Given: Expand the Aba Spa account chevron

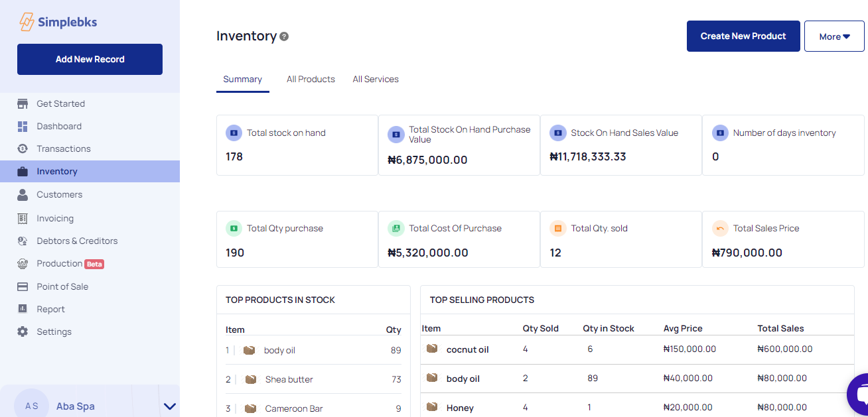Looking at the screenshot, I should (x=169, y=406).
